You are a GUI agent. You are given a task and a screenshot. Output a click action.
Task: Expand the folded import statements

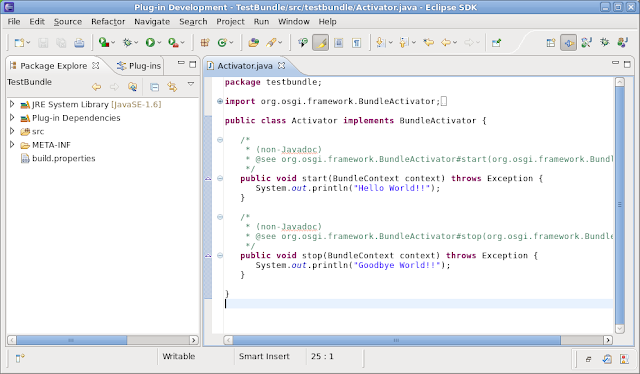pos(220,101)
